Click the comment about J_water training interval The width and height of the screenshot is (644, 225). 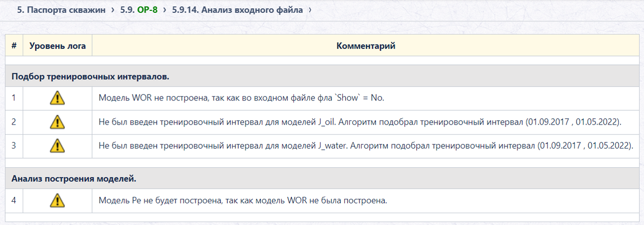tap(365, 146)
